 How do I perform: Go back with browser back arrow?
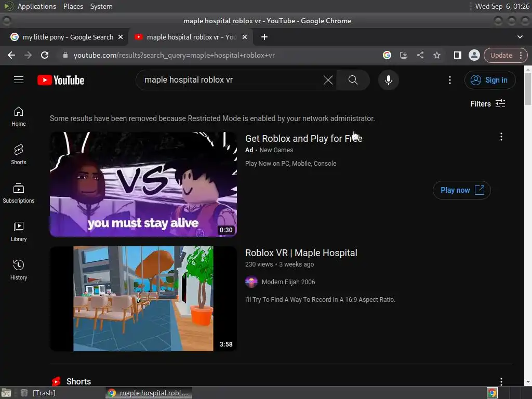11,55
